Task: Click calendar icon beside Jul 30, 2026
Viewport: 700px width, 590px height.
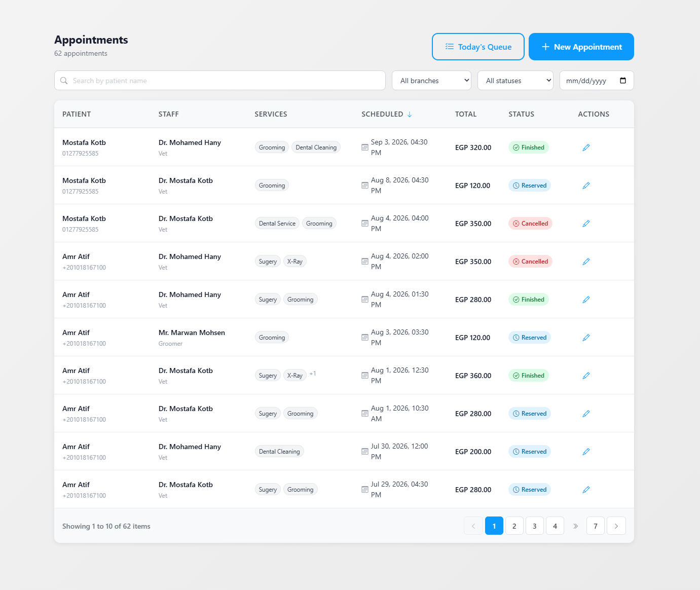Action: [x=365, y=452]
